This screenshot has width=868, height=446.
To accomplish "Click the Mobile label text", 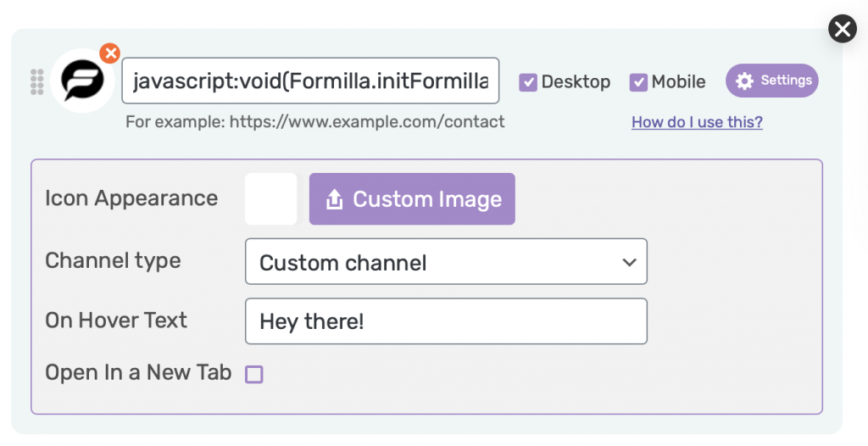I will pos(678,82).
